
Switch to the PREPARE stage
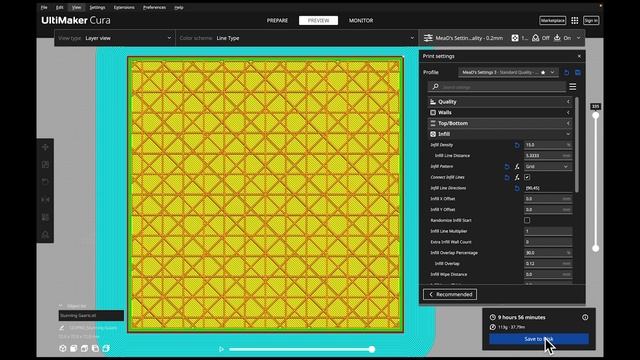[x=278, y=20]
